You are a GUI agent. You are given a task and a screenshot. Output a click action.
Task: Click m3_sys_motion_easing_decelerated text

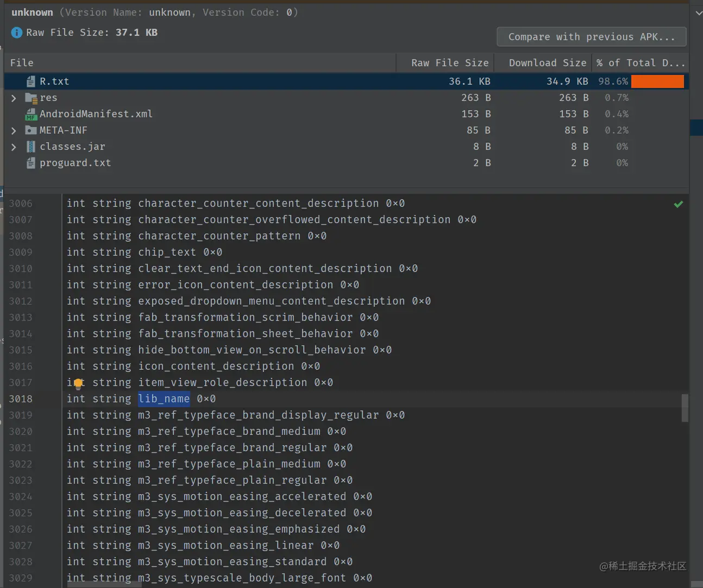(x=242, y=513)
